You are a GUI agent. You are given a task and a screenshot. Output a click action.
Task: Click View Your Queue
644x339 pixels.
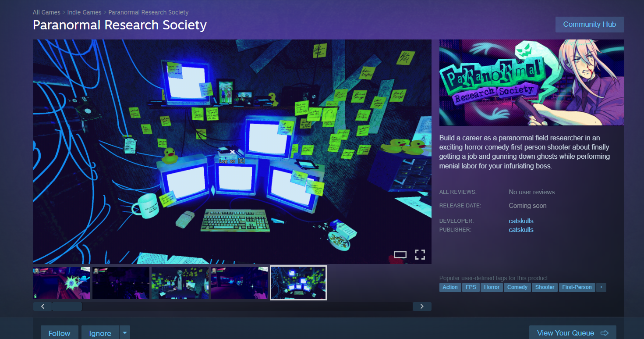coord(573,333)
